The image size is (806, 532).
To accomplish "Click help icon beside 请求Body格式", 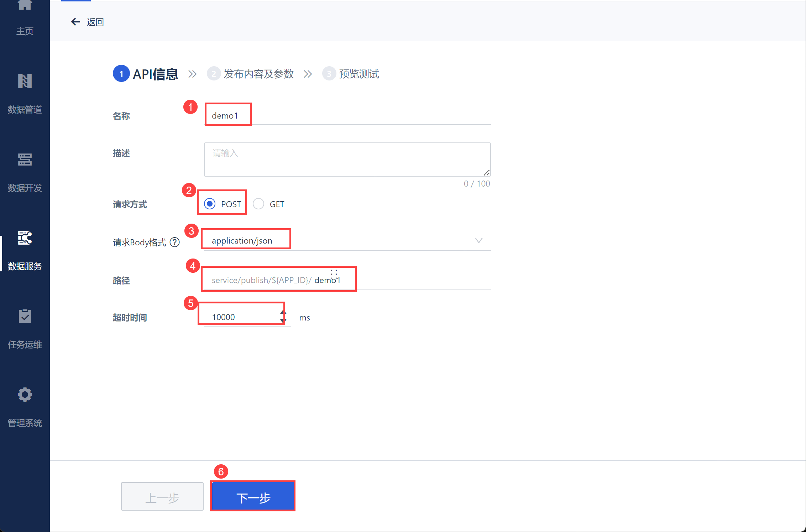I will pos(175,242).
